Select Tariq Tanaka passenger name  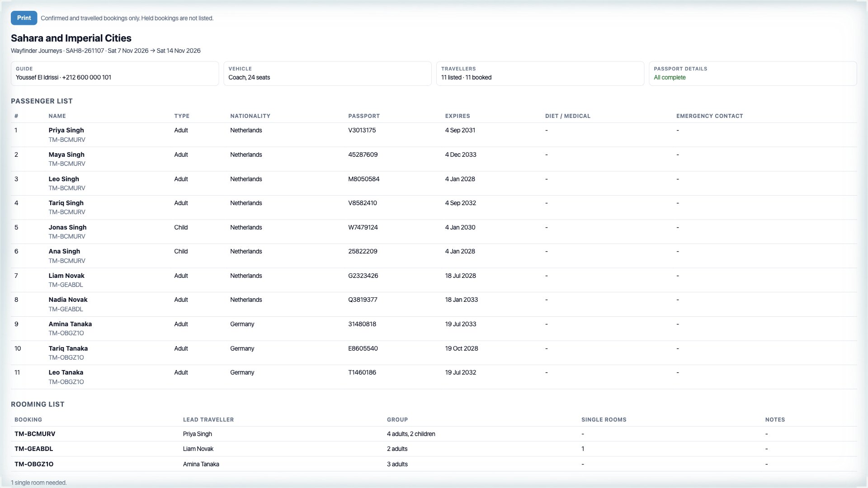coord(68,348)
